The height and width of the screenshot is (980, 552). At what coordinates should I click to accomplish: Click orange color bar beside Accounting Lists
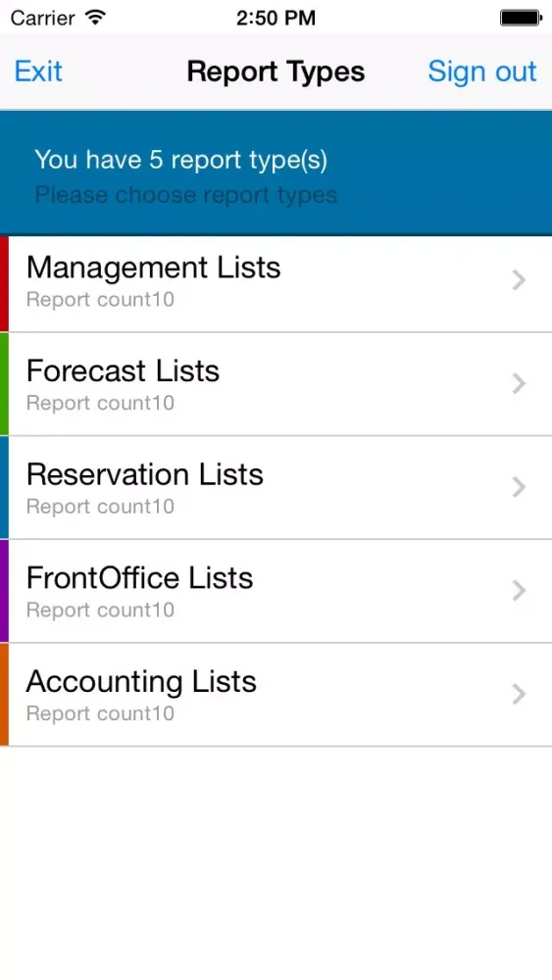coord(4,695)
